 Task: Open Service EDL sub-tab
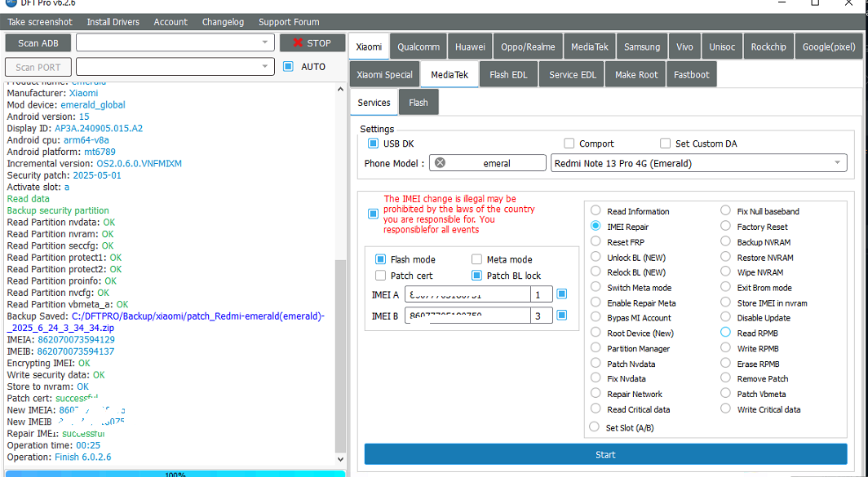tap(573, 74)
